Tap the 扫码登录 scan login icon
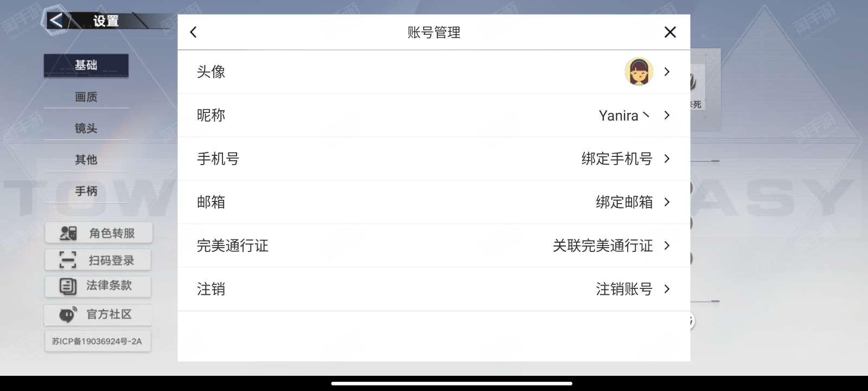868x391 pixels. (68, 260)
